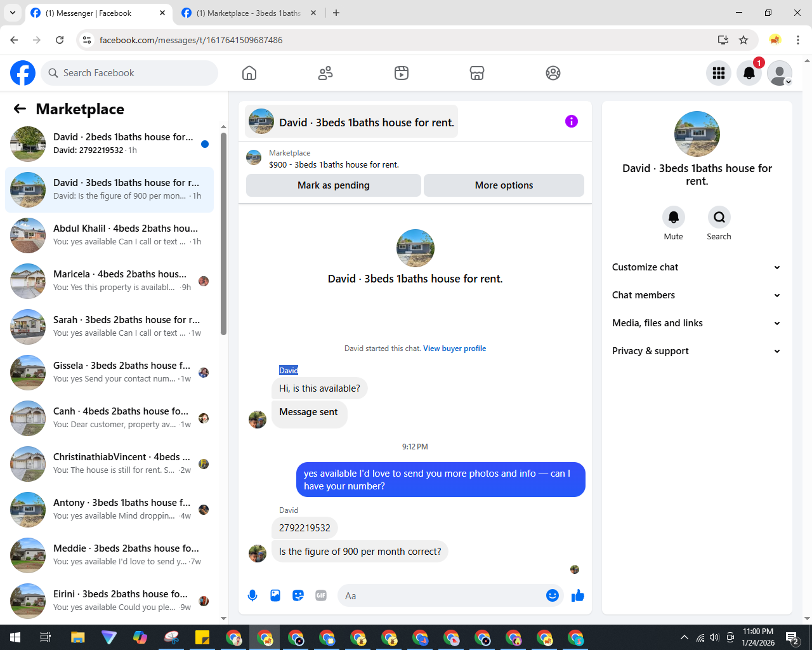This screenshot has width=812, height=650.
Task: Select the Messenger | Facebook tab
Action: click(98, 13)
